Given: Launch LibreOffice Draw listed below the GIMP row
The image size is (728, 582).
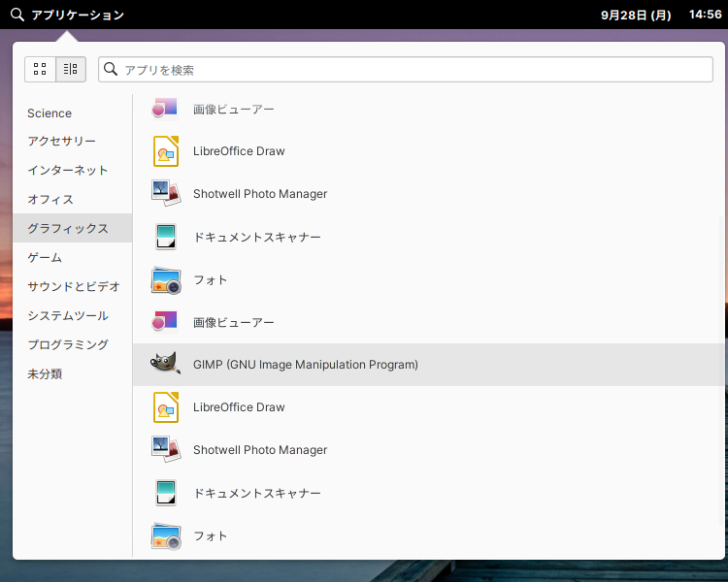Looking at the screenshot, I should click(428, 407).
